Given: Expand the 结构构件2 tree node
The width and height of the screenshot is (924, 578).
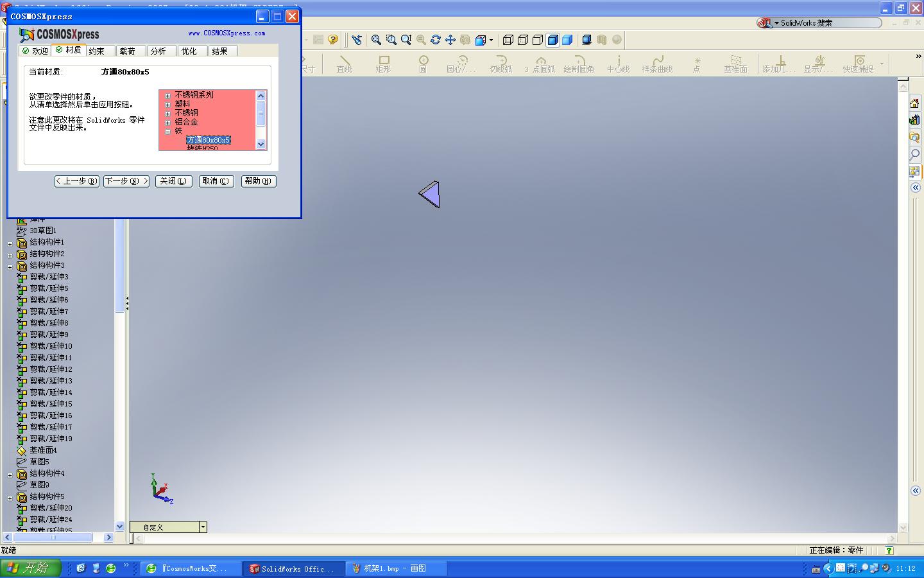Looking at the screenshot, I should click(10, 256).
